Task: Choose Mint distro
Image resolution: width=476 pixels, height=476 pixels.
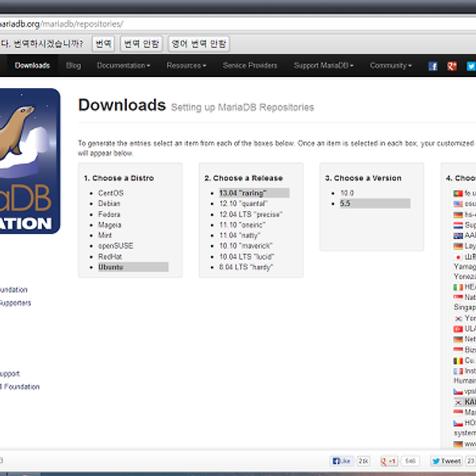Action: coord(105,236)
